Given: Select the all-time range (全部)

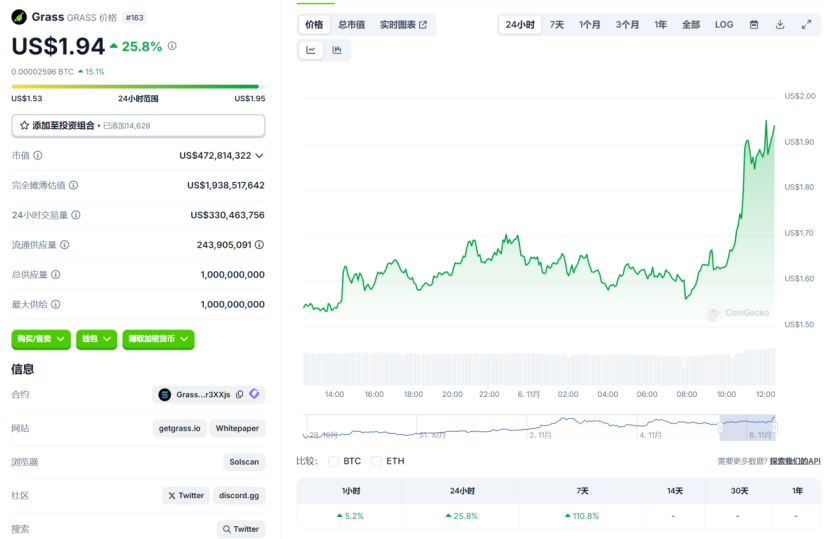Looking at the screenshot, I should pos(691,24).
